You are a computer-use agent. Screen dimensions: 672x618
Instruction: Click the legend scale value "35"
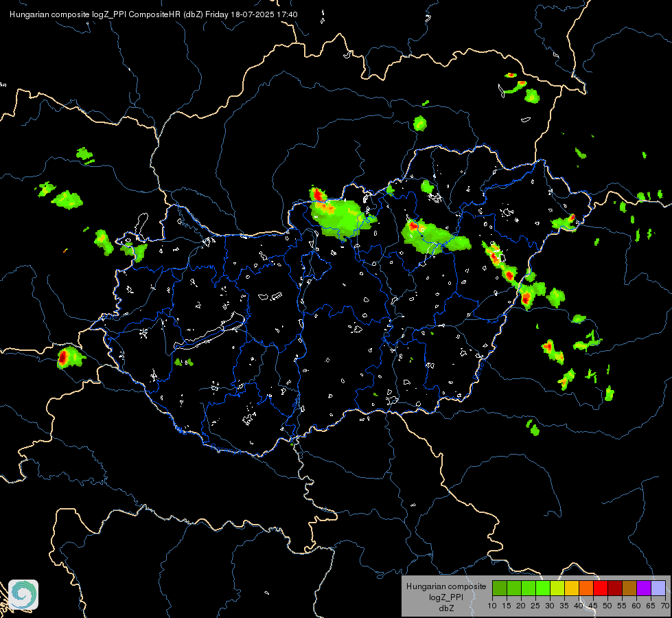click(564, 606)
